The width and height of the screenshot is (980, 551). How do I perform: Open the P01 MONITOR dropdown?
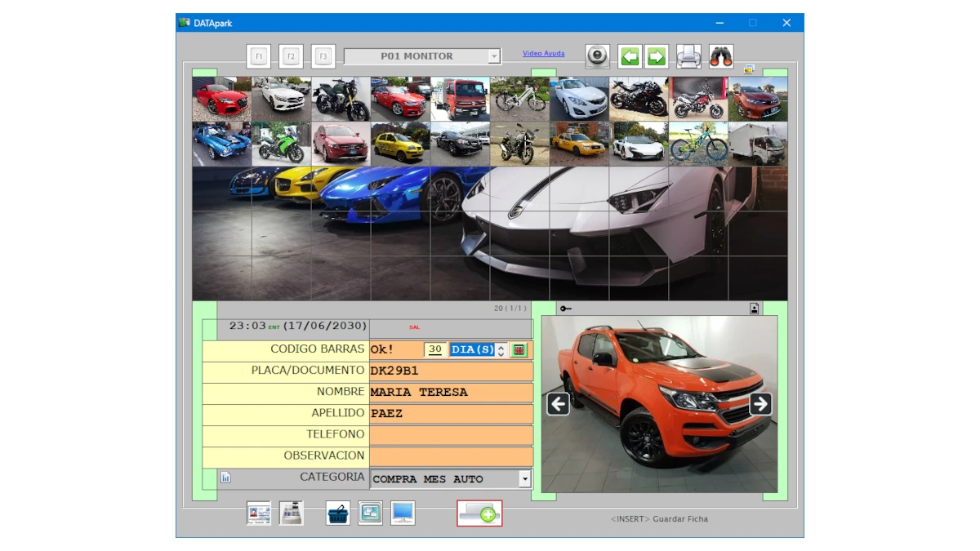point(494,56)
